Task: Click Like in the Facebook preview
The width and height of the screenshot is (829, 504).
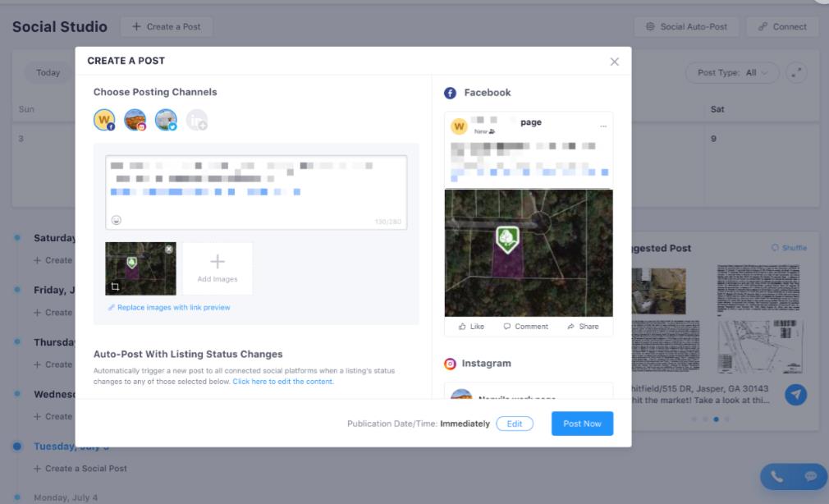Action: [472, 327]
